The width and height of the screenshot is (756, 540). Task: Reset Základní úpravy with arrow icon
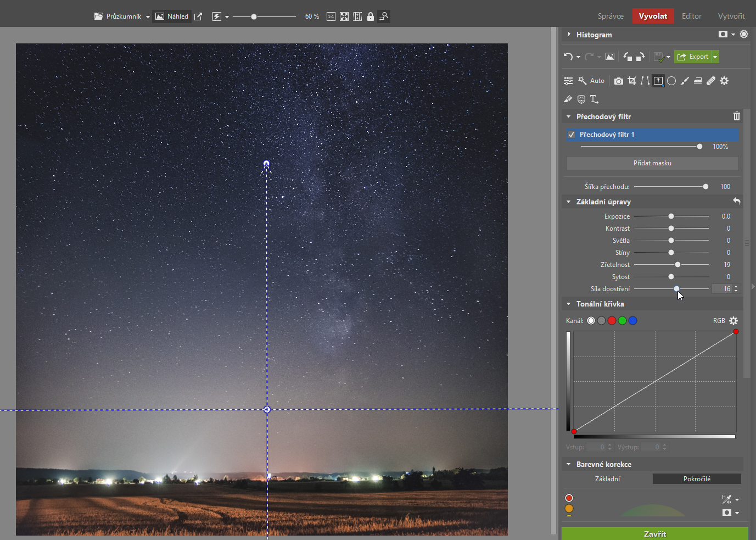coord(737,201)
